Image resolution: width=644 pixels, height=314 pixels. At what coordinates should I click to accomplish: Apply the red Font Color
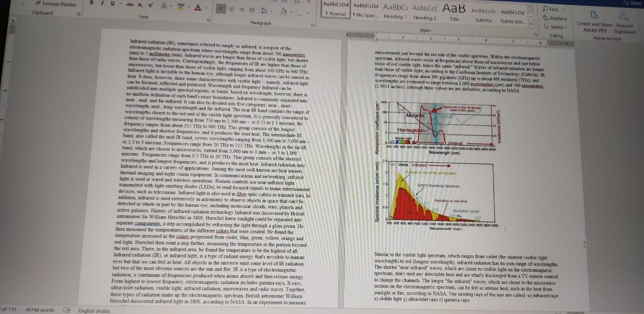(x=198, y=8)
